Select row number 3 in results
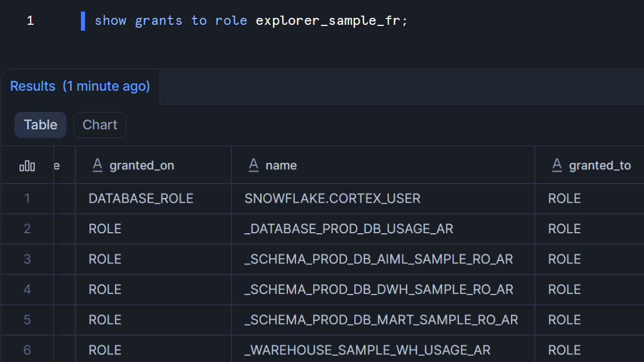This screenshot has width=644, height=362. [x=27, y=259]
